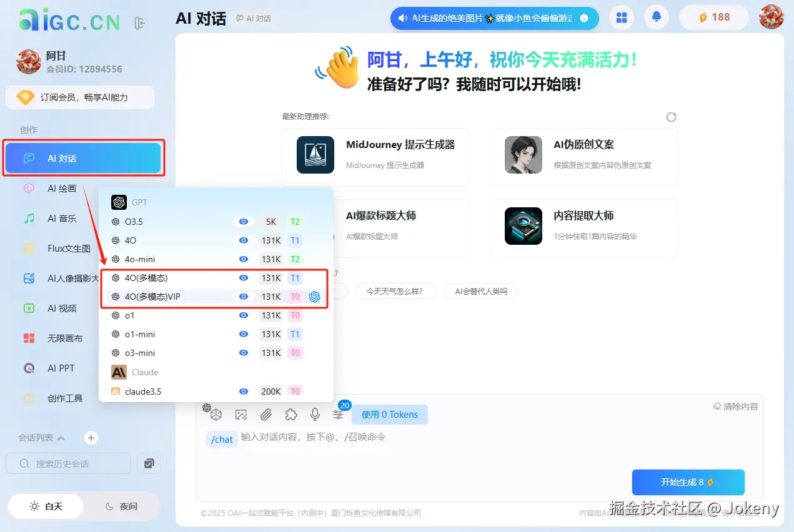Image resolution: width=794 pixels, height=532 pixels.
Task: Toggle the eye icon on the o1 row
Action: click(244, 315)
